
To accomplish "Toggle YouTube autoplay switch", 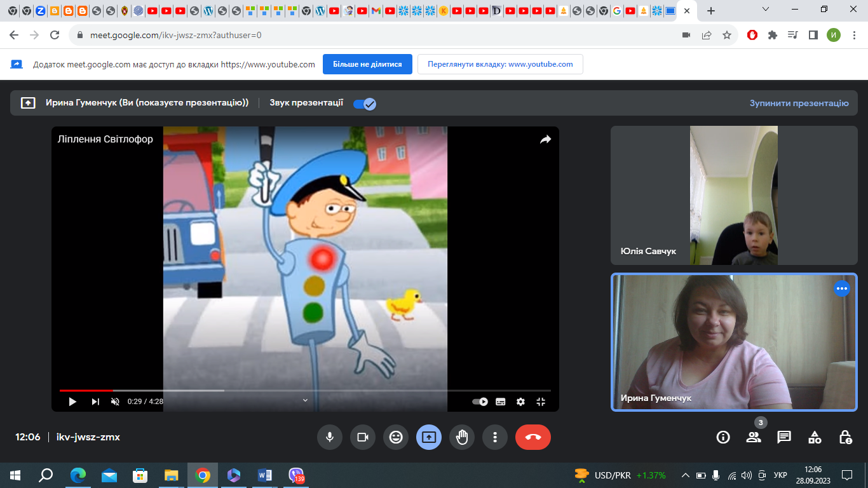I will tap(480, 402).
